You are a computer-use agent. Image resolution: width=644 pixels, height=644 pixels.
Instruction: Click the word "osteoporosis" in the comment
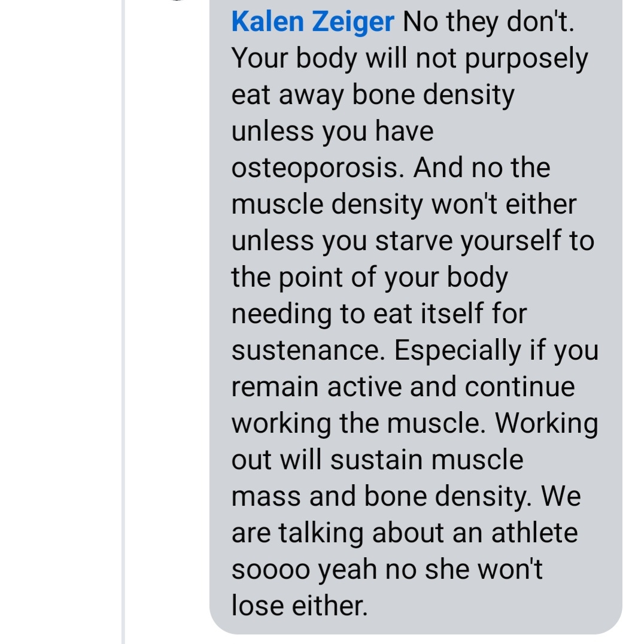coord(314,168)
